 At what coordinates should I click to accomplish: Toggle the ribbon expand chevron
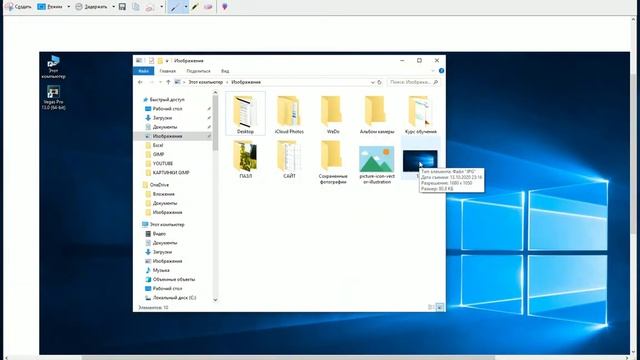click(433, 71)
